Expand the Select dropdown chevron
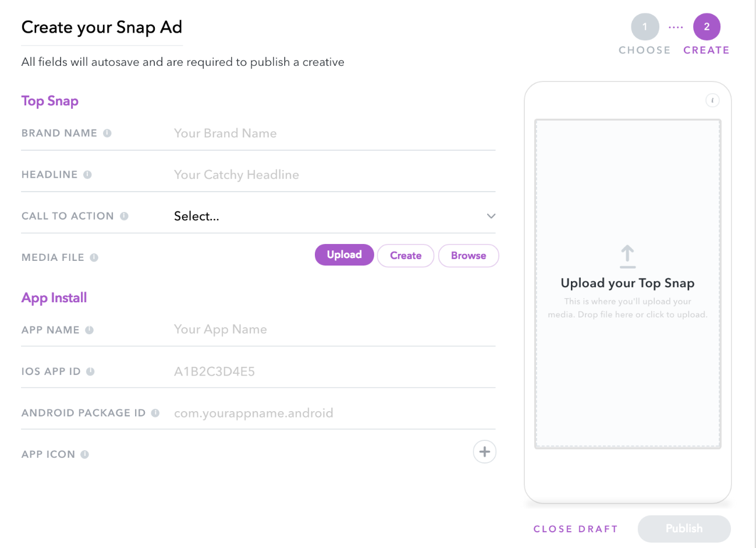756x548 pixels. point(491,216)
